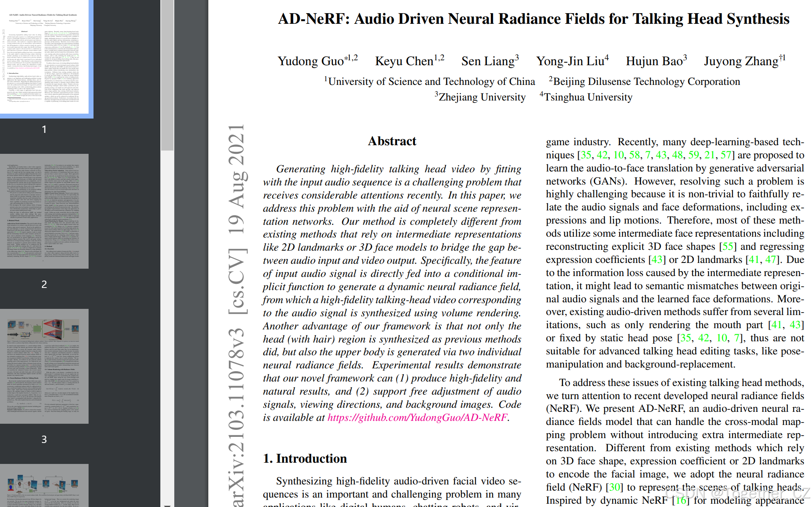Click citation [41] for 2D landmarks
Screen dimensions: 812x507
753,259
